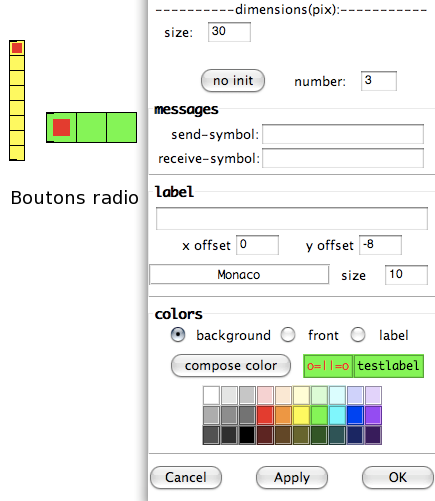Pick the dark brown color swatch
Screen dimensions: 435x501
pos(283,435)
